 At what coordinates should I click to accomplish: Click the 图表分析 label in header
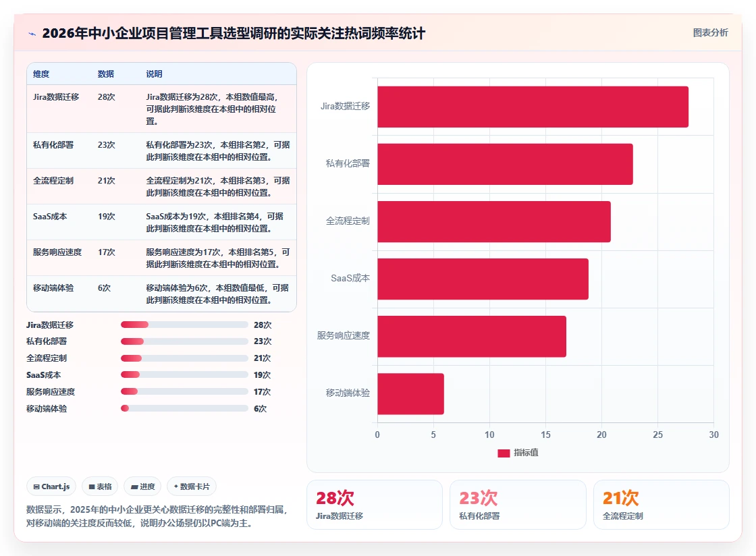pyautogui.click(x=710, y=33)
